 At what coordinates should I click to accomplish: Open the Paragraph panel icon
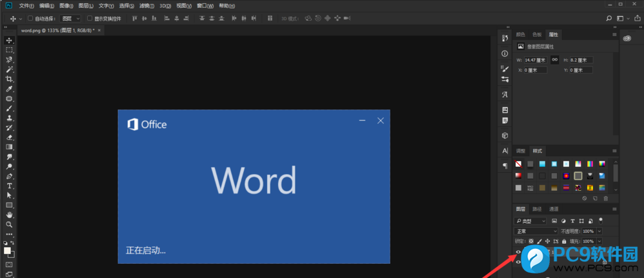pos(505,166)
